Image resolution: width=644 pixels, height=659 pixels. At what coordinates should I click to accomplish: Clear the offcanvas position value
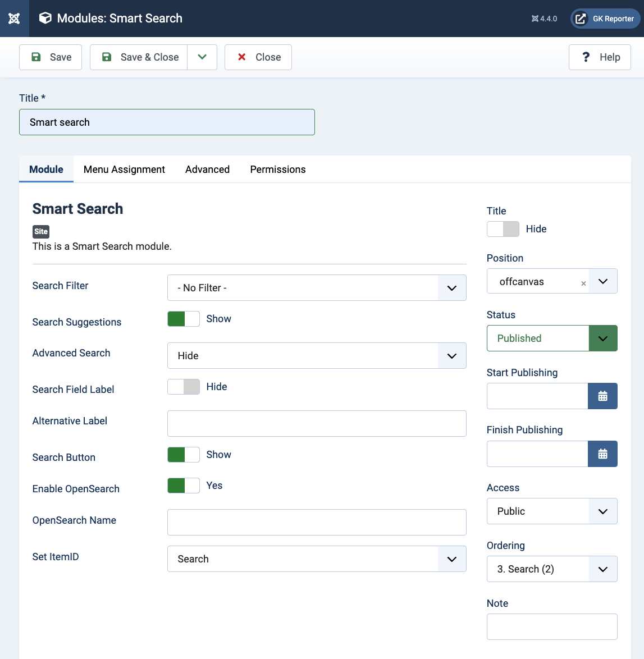pyautogui.click(x=583, y=283)
